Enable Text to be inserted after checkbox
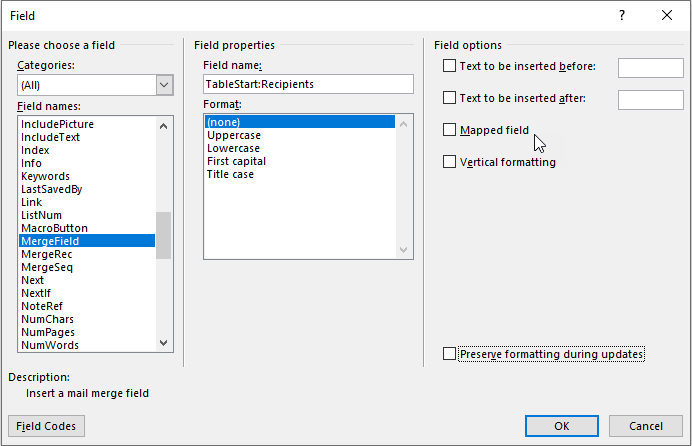 [449, 98]
